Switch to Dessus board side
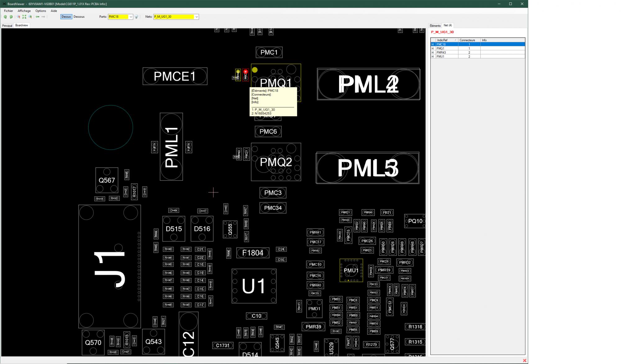 pos(66,17)
